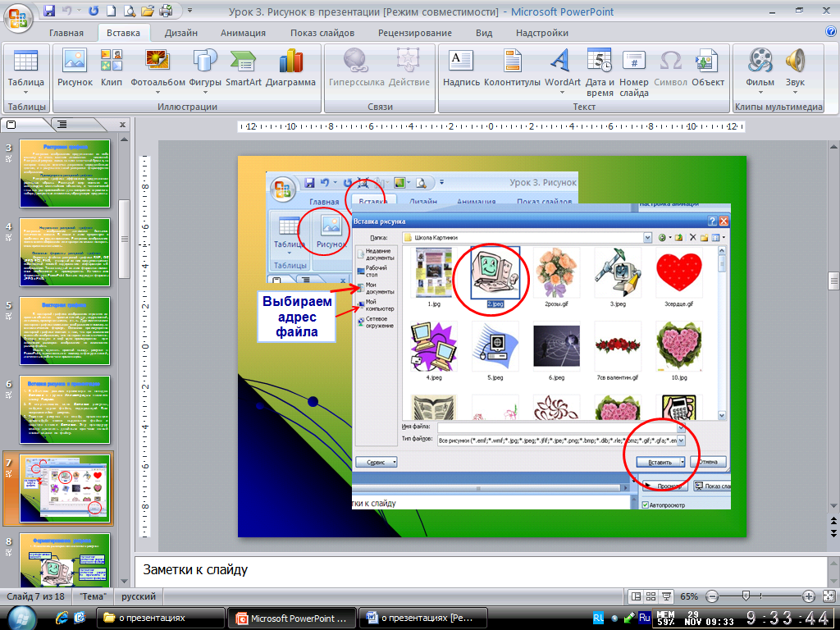Image resolution: width=840 pixels, height=630 pixels.
Task: Open the Вид ribbon tab
Action: [x=484, y=33]
